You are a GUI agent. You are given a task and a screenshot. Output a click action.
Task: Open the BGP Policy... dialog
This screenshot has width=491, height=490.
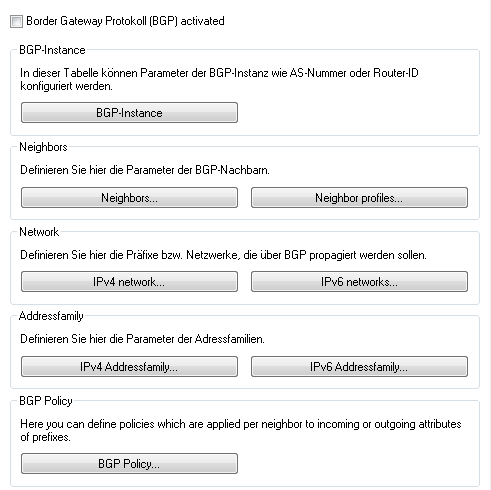129,464
